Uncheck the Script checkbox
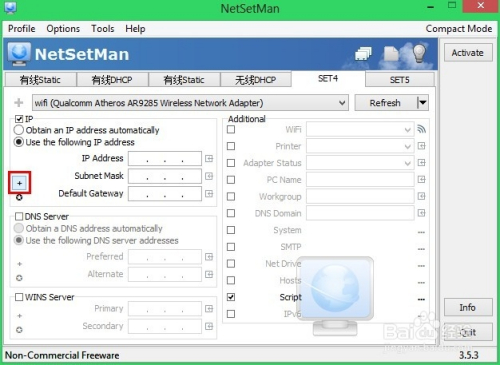This screenshot has height=365, width=500. [231, 297]
